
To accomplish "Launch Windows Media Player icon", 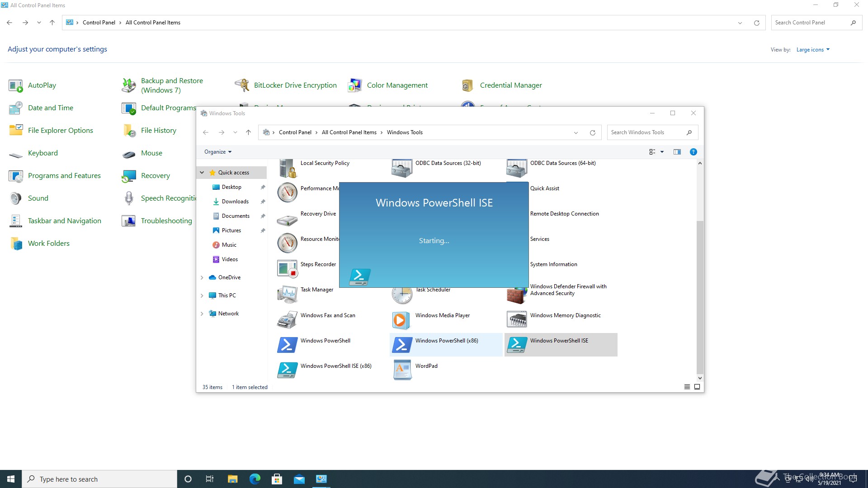I will [402, 320].
